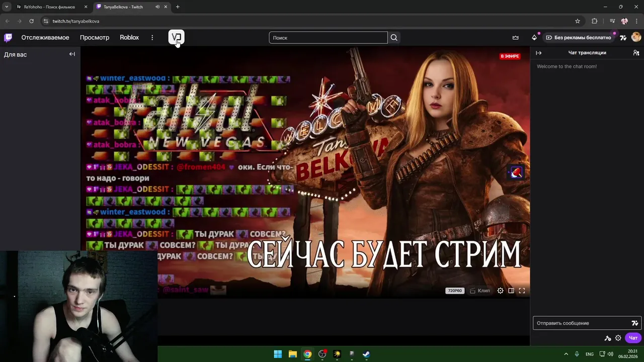Open the Chrome three-dot menu
Screen dimensions: 644x362
point(636,21)
